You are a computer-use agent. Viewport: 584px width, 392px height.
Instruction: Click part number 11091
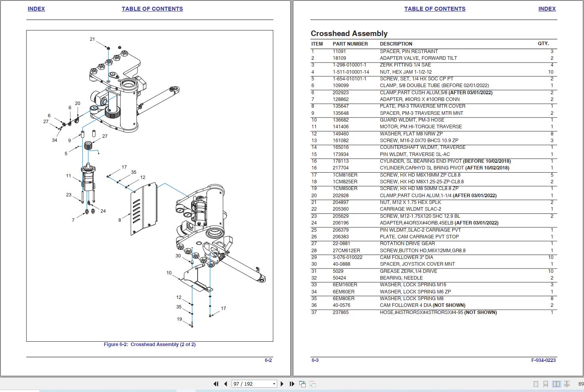339,51
